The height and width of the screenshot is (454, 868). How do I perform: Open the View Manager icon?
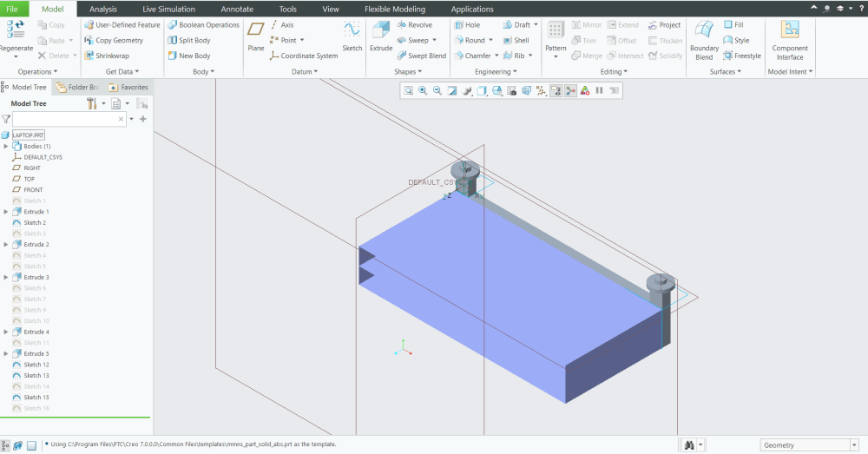tap(511, 91)
